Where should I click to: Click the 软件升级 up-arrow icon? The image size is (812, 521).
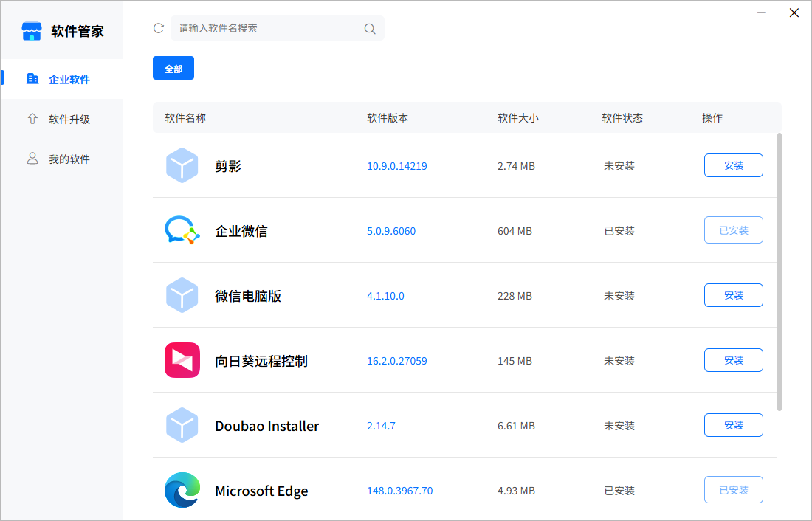tap(32, 119)
